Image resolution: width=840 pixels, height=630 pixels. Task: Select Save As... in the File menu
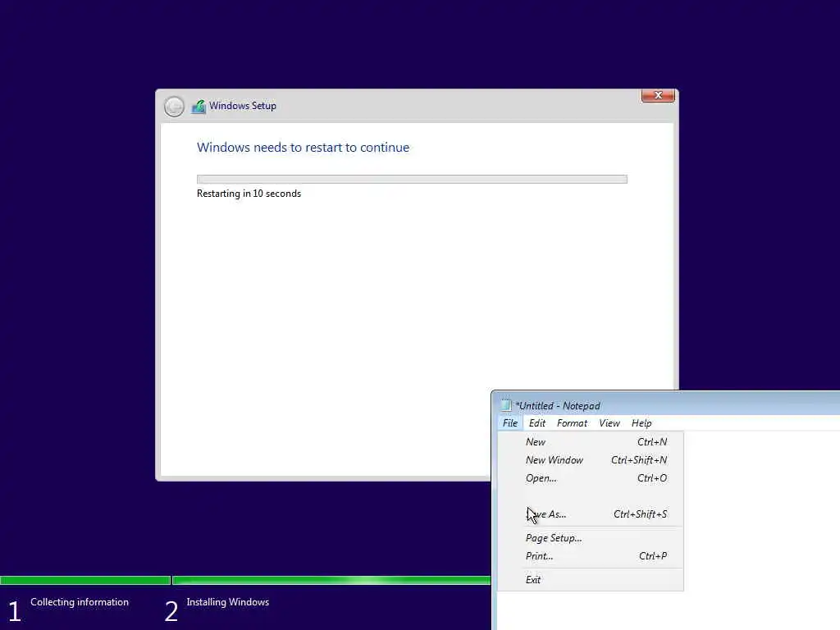pos(591,514)
